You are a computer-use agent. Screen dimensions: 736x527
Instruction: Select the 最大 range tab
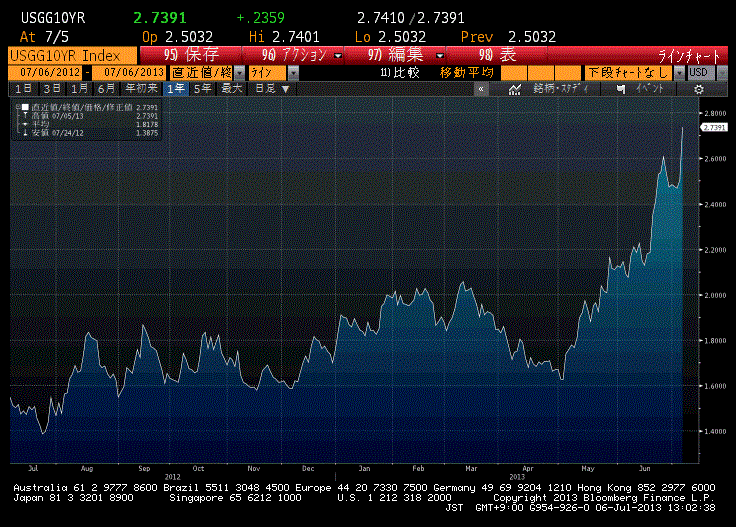click(231, 89)
